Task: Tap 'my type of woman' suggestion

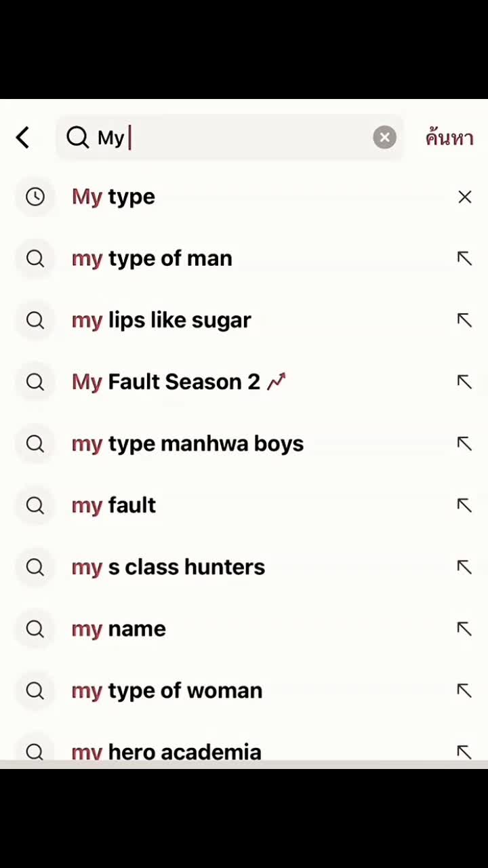Action: [x=167, y=690]
